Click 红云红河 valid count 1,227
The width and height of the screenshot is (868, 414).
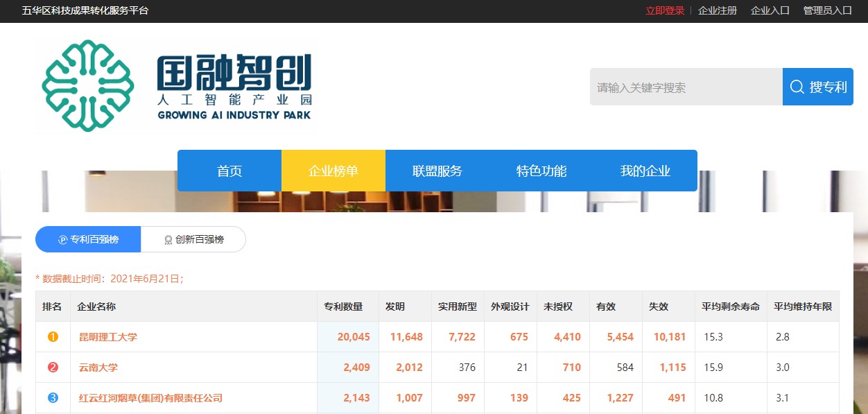620,398
